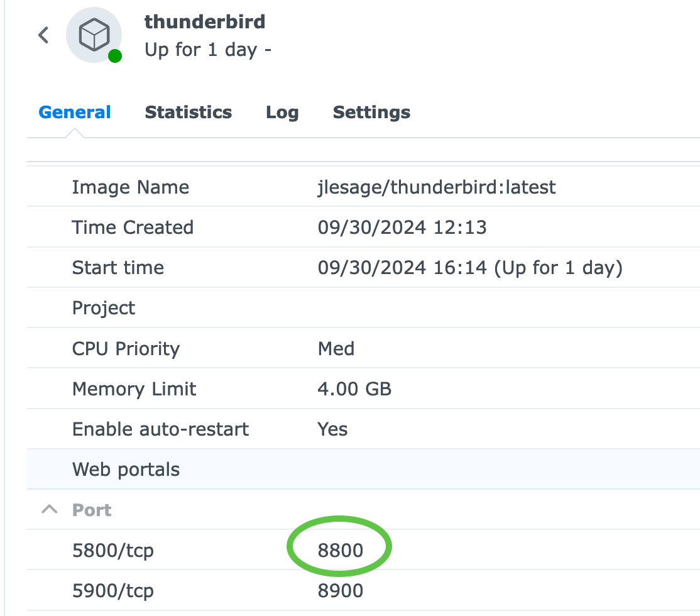
Task: Click the 5800/tcp port entry
Action: [113, 551]
